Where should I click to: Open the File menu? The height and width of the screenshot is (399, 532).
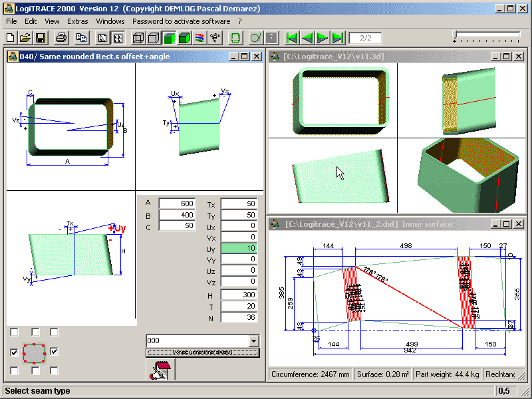coord(11,21)
